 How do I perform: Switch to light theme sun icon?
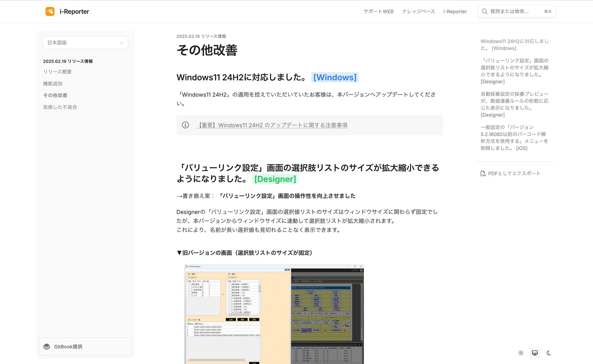521,353
